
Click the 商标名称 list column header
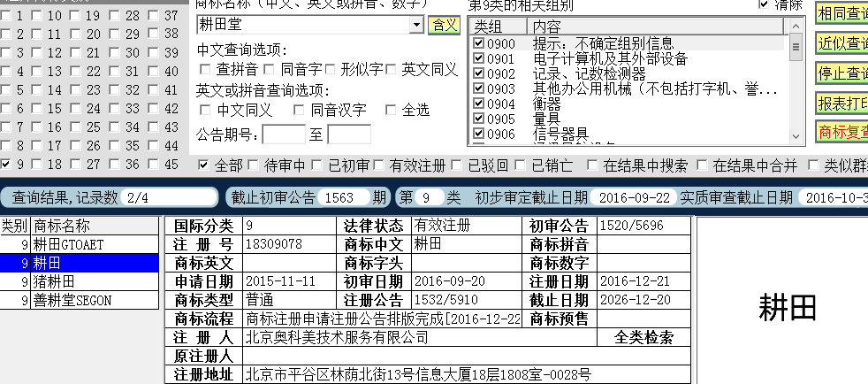pyautogui.click(x=95, y=226)
